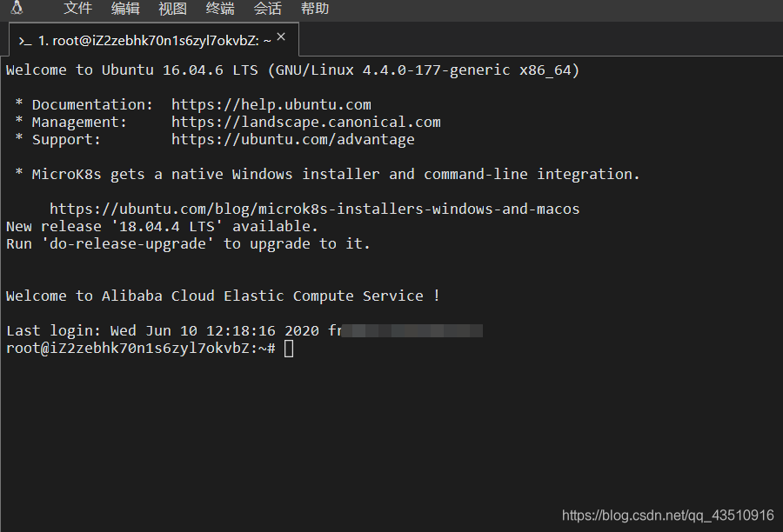The width and height of the screenshot is (783, 532).
Task: Open the MicroK8s installers blog link
Action: [314, 209]
